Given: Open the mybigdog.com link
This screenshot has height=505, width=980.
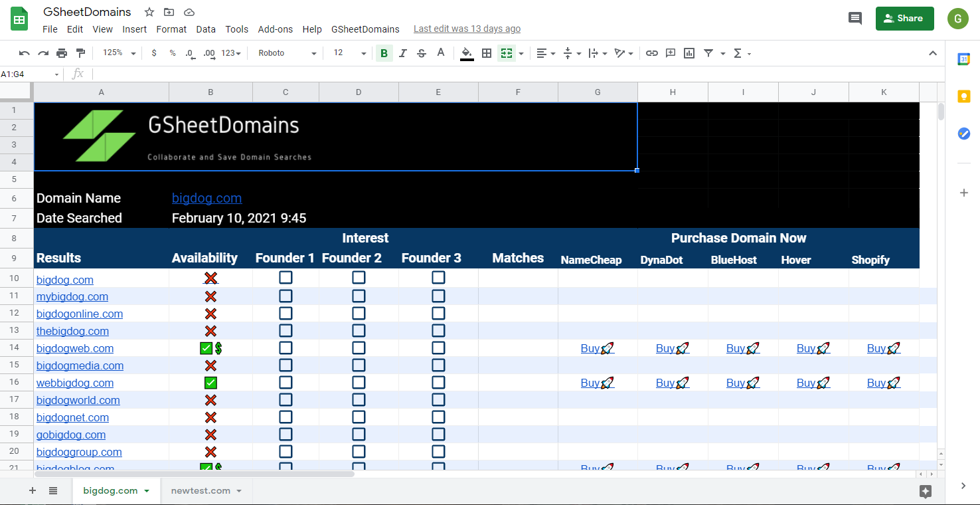Looking at the screenshot, I should (72, 296).
